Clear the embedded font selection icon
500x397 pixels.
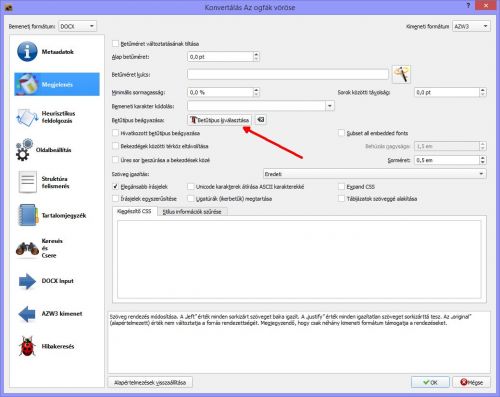tap(261, 120)
